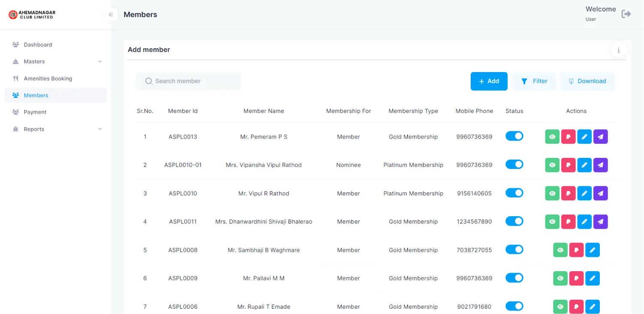Open Dashboard in the sidebar
This screenshot has height=314, width=644.
pyautogui.click(x=56, y=45)
